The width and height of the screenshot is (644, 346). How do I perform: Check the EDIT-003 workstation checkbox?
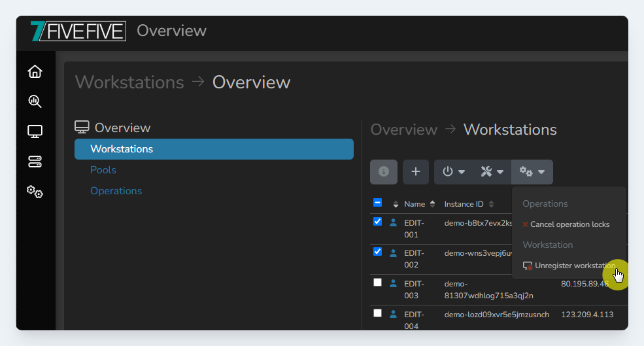[x=377, y=283]
